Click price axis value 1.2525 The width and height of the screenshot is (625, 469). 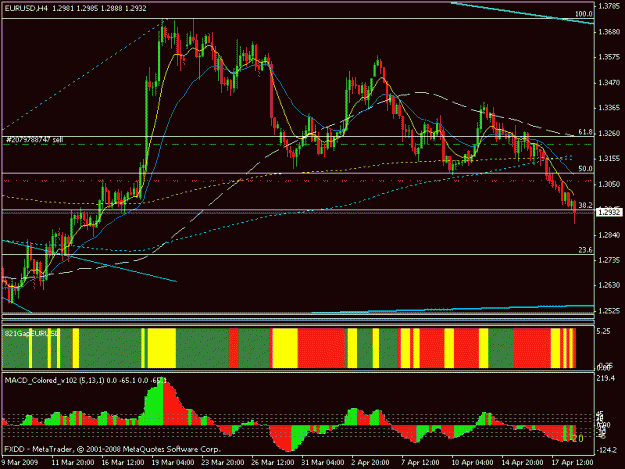pos(609,311)
